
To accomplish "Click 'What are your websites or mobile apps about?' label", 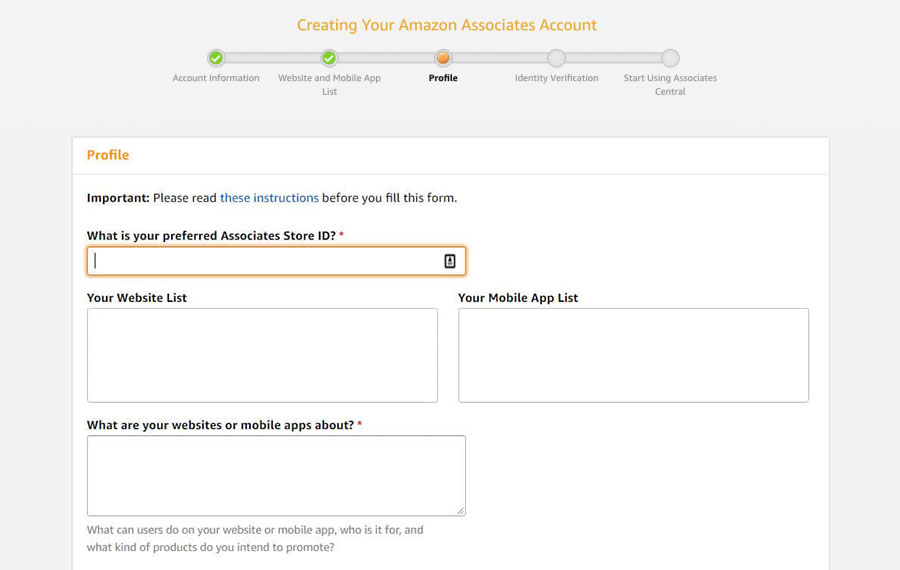I will tap(224, 425).
